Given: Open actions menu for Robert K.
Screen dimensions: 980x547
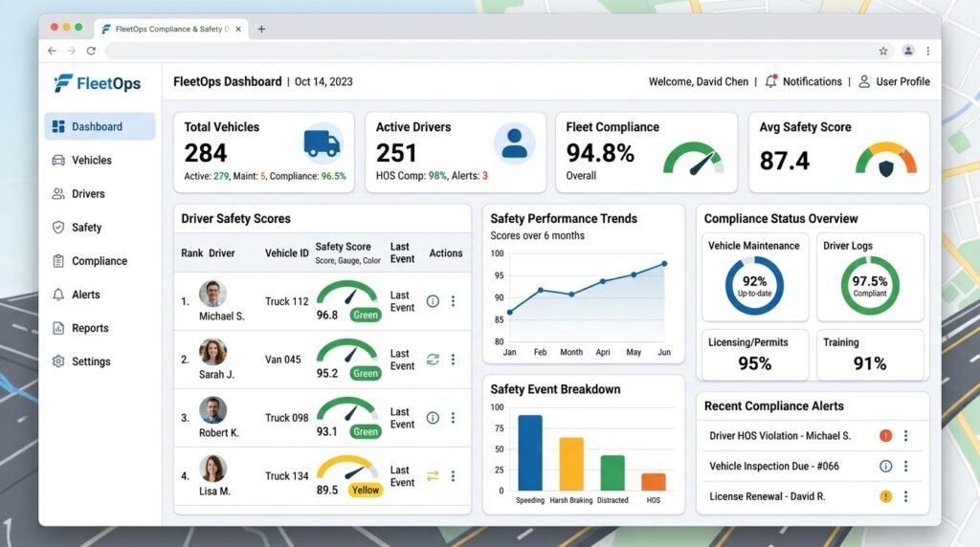Looking at the screenshot, I should 453,418.
